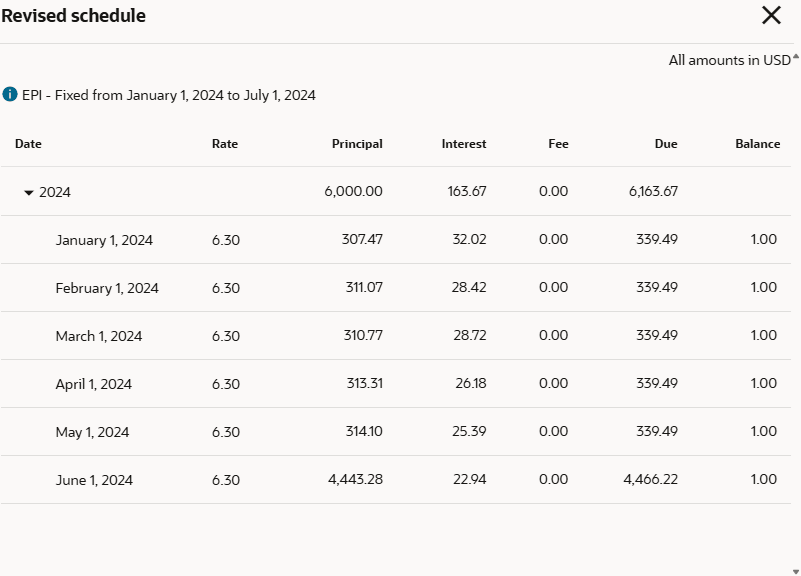Click the Date column header

(28, 144)
